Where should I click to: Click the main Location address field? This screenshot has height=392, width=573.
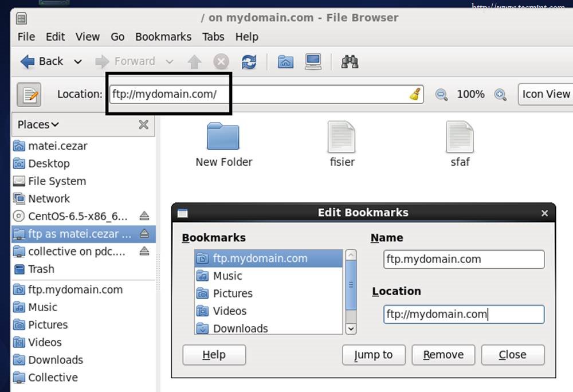[x=266, y=94]
